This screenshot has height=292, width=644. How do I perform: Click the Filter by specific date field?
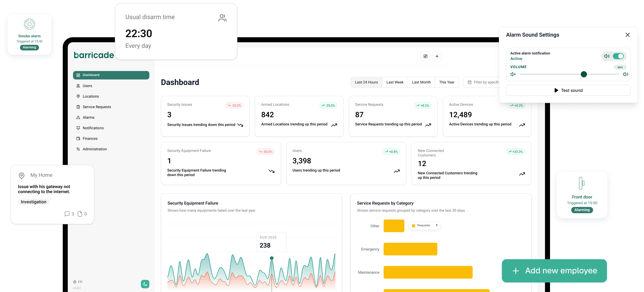click(x=482, y=82)
